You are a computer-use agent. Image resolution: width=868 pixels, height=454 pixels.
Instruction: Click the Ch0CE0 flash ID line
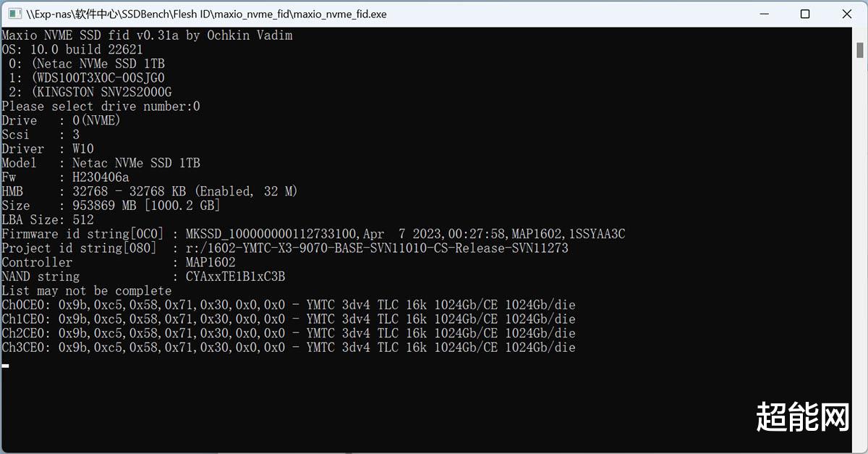pos(289,305)
